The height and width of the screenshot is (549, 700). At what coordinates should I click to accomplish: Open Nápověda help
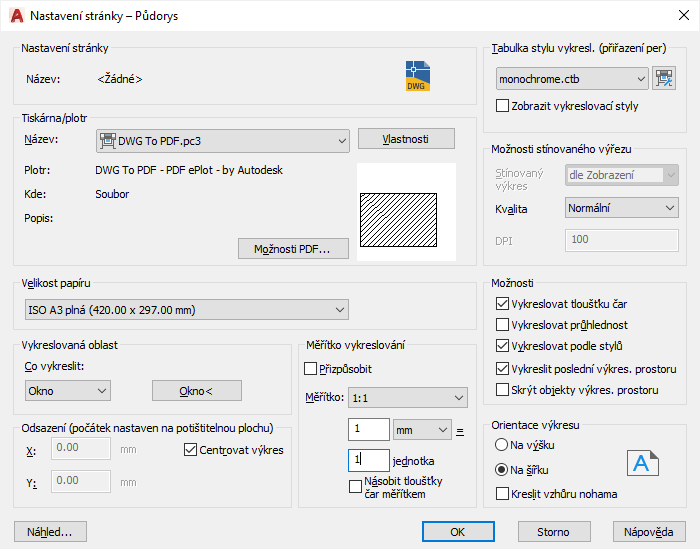click(649, 532)
